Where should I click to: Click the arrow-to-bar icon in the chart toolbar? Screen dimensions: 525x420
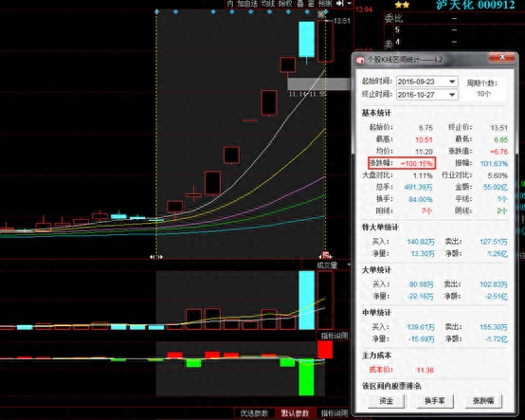pos(340,4)
